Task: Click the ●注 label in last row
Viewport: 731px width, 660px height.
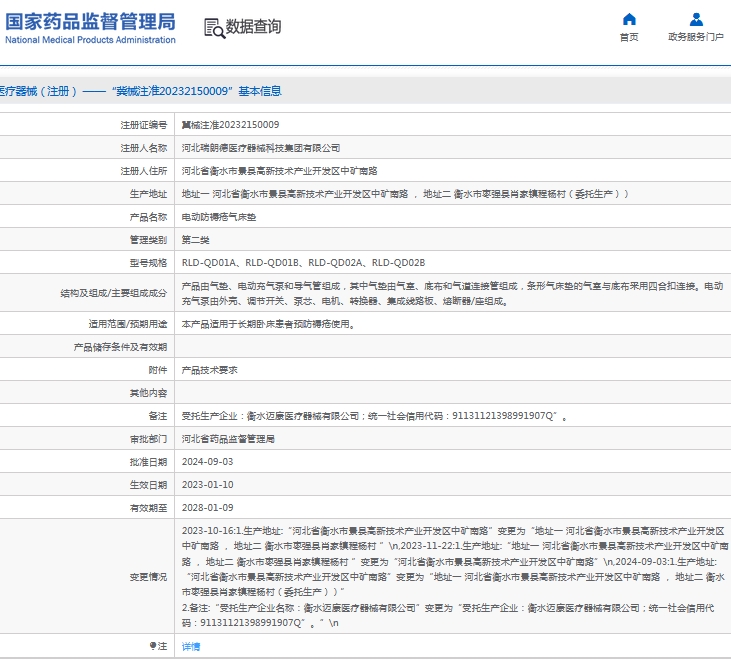Action: pos(158,646)
